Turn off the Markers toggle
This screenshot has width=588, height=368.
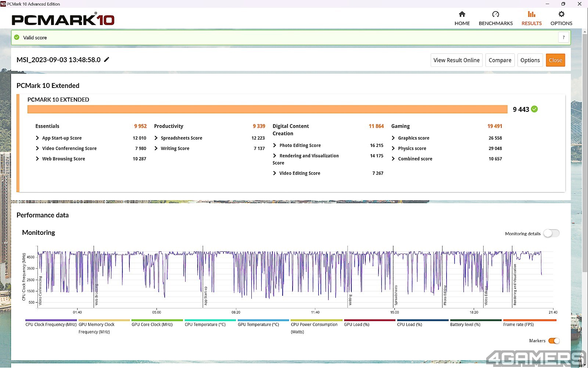pos(554,341)
